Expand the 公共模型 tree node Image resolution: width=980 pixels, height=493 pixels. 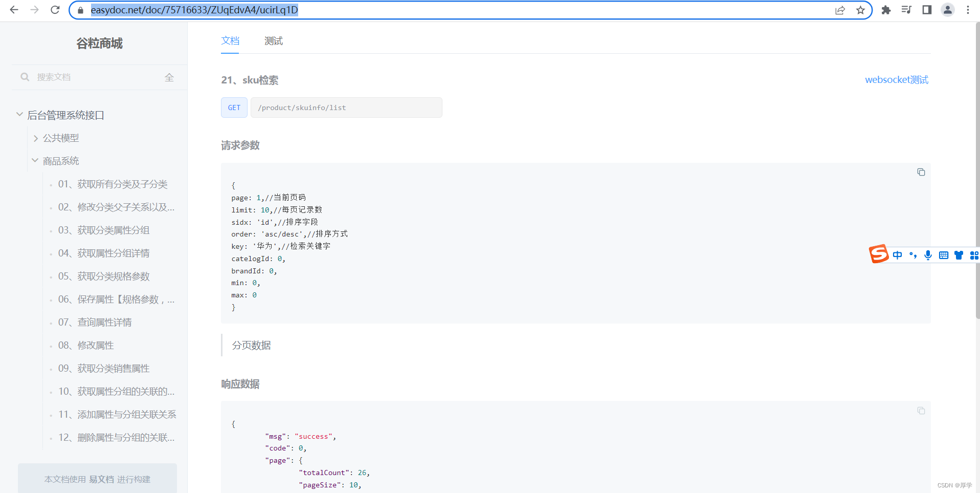tap(35, 138)
